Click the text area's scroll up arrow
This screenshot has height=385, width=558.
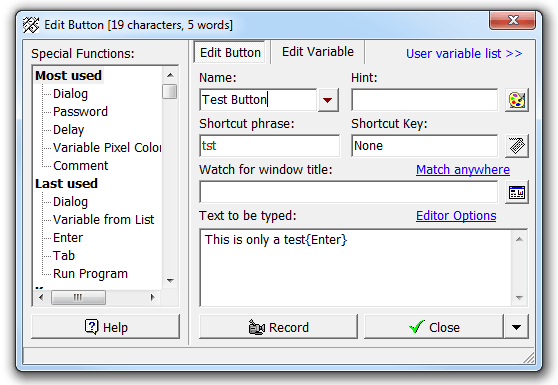[519, 239]
